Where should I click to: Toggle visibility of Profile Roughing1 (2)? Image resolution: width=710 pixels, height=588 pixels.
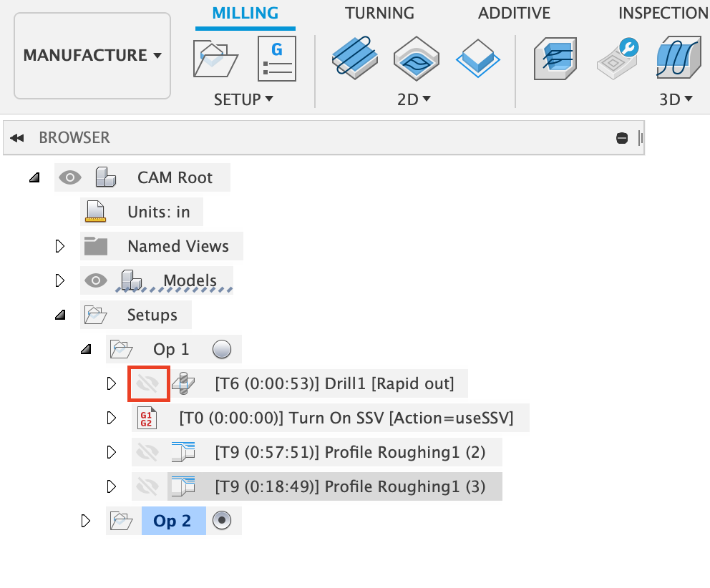(148, 452)
